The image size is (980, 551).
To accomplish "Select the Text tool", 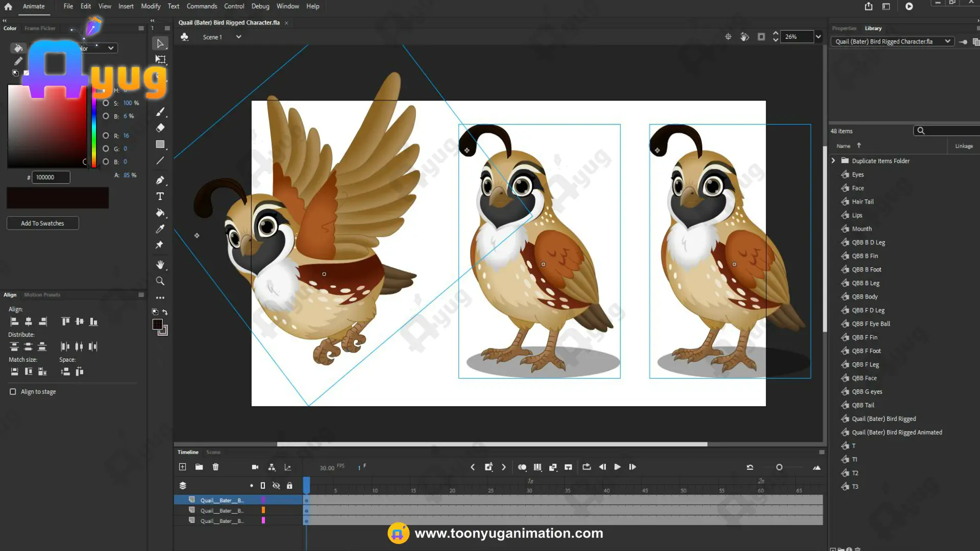I will pos(160,196).
